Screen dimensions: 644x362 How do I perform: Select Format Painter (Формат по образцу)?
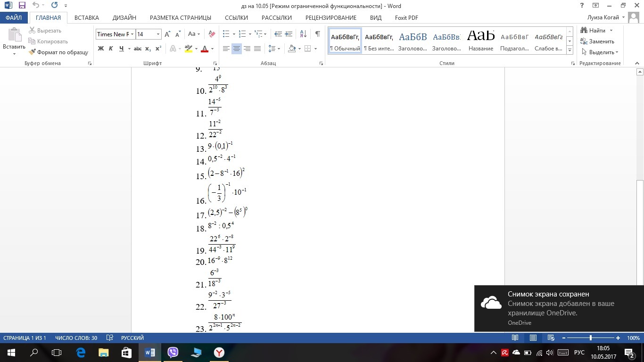tap(58, 52)
